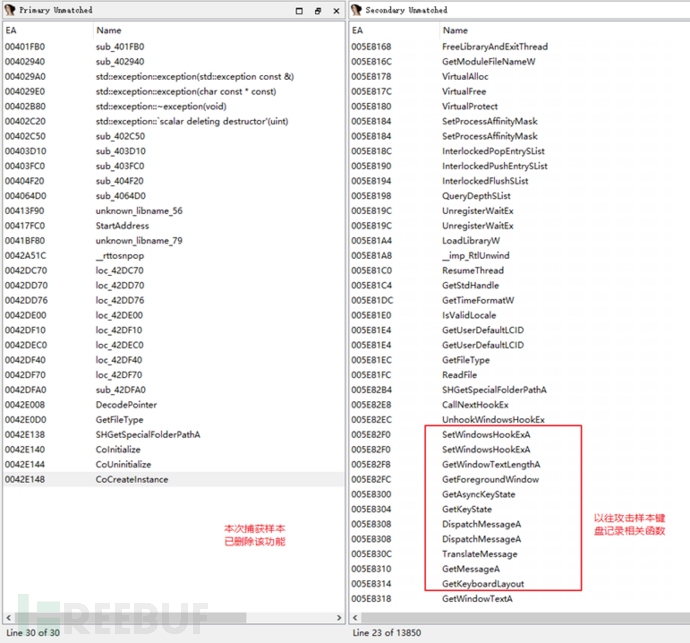Image resolution: width=690 pixels, height=643 pixels.
Task: Select the VirtualAlloc row
Action: 520,77
